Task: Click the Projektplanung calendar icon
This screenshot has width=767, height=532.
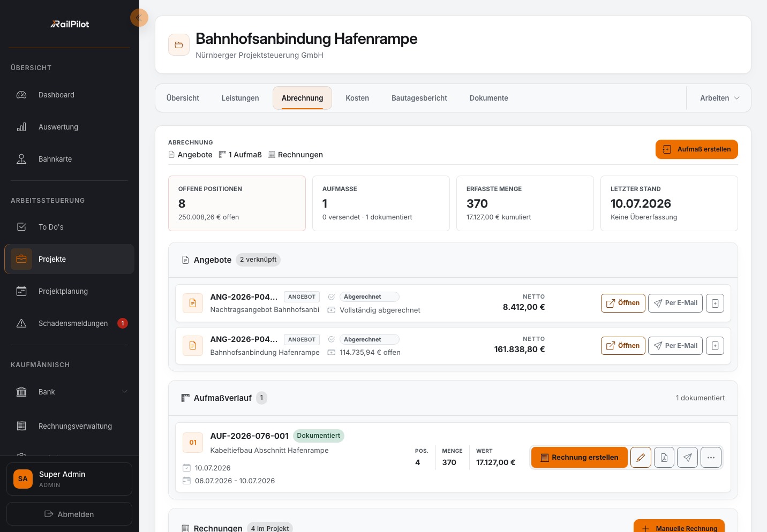Action: tap(21, 291)
